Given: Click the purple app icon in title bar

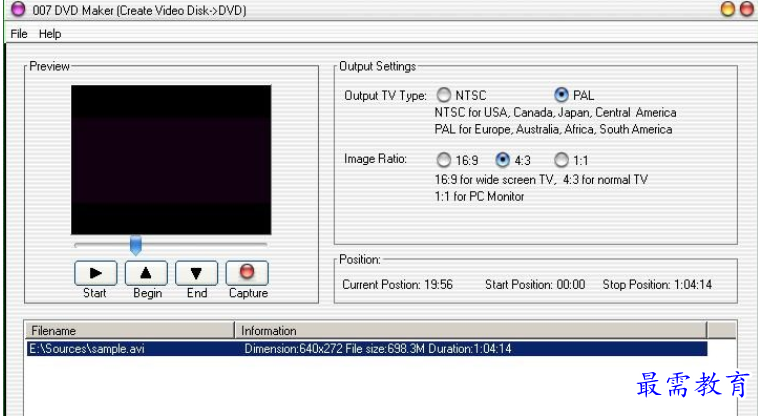Looking at the screenshot, I should (x=18, y=9).
